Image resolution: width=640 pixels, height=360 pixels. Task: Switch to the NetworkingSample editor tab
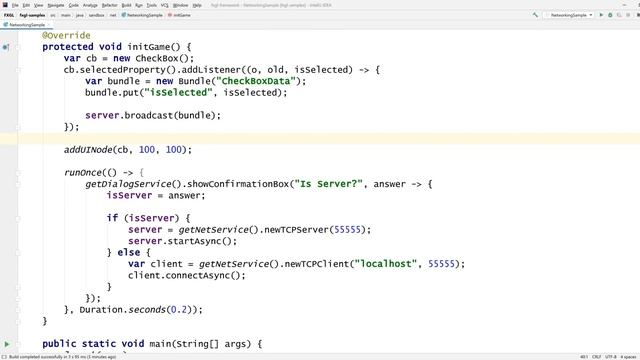coord(27,25)
